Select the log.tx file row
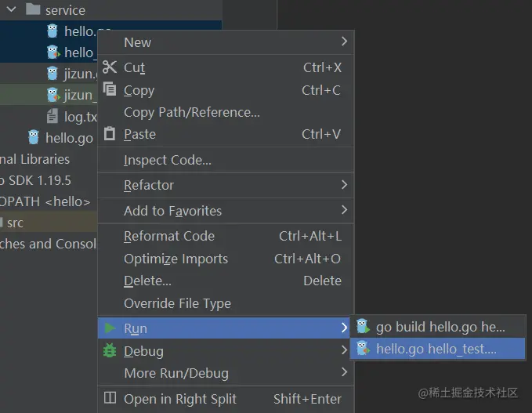 [49, 117]
